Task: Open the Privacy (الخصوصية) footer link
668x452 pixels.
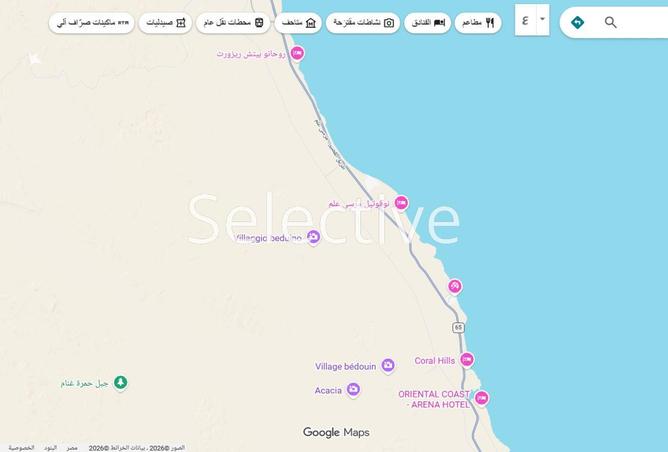Action: (x=21, y=448)
